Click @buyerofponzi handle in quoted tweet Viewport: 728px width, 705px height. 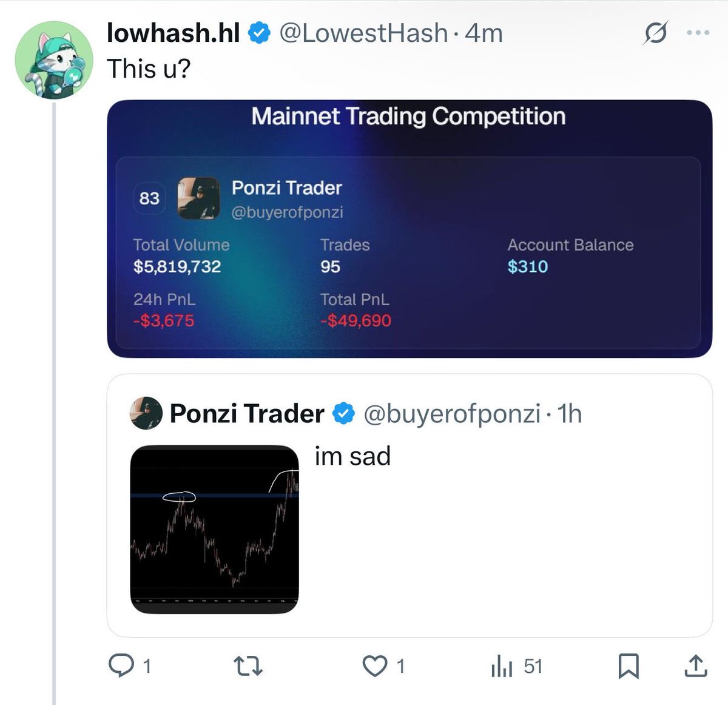451,414
